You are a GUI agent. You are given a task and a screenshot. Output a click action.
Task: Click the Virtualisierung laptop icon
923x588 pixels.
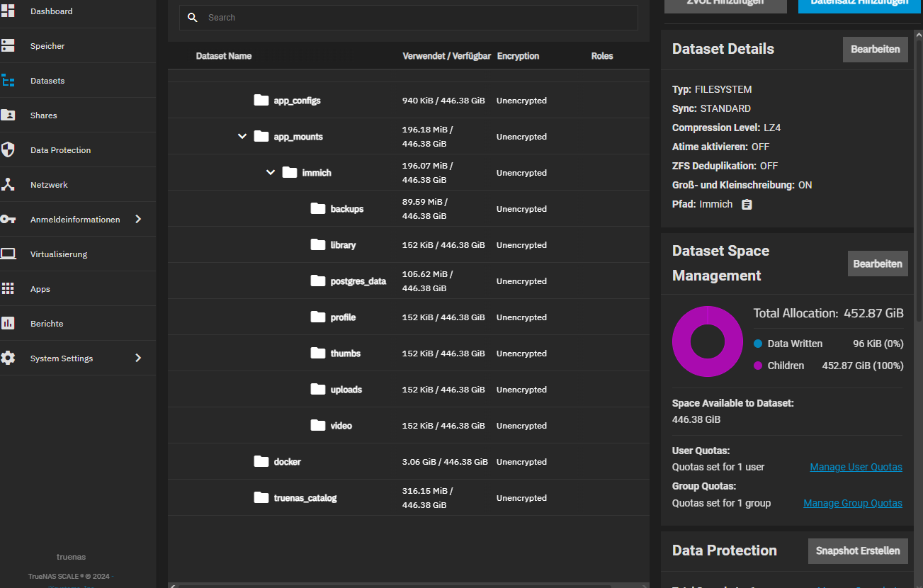[8, 254]
